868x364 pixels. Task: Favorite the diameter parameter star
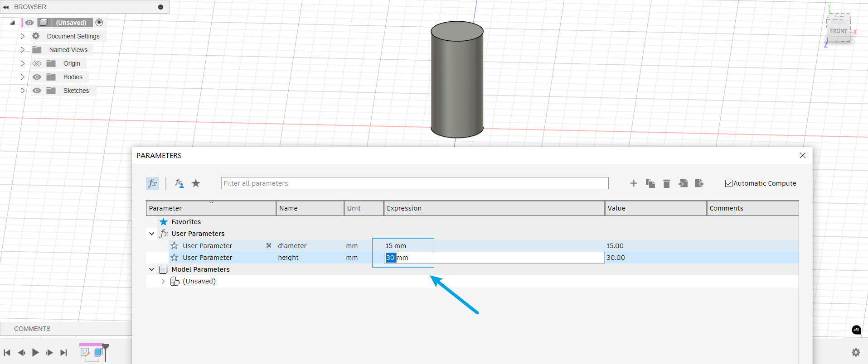pos(175,246)
